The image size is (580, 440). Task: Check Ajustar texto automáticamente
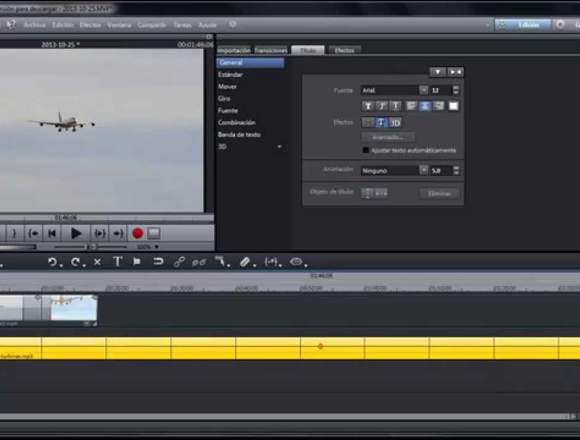pyautogui.click(x=366, y=150)
